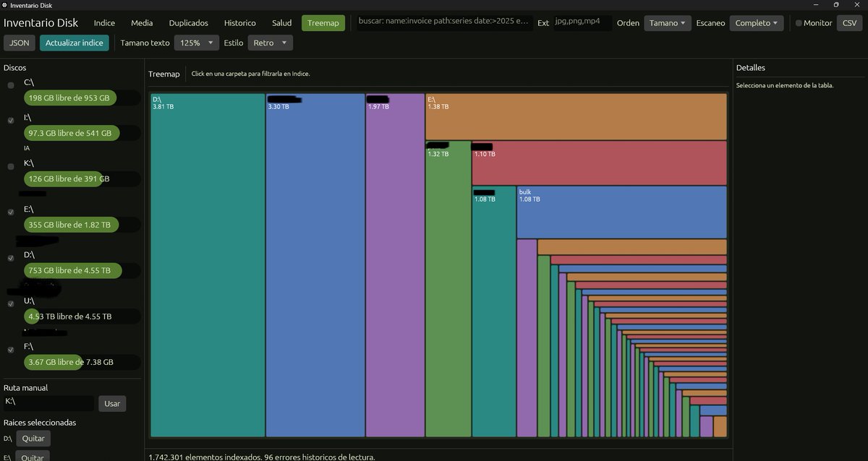The image size is (868, 461).
Task: Toggle the E:\ disk checkbox
Action: click(x=11, y=212)
